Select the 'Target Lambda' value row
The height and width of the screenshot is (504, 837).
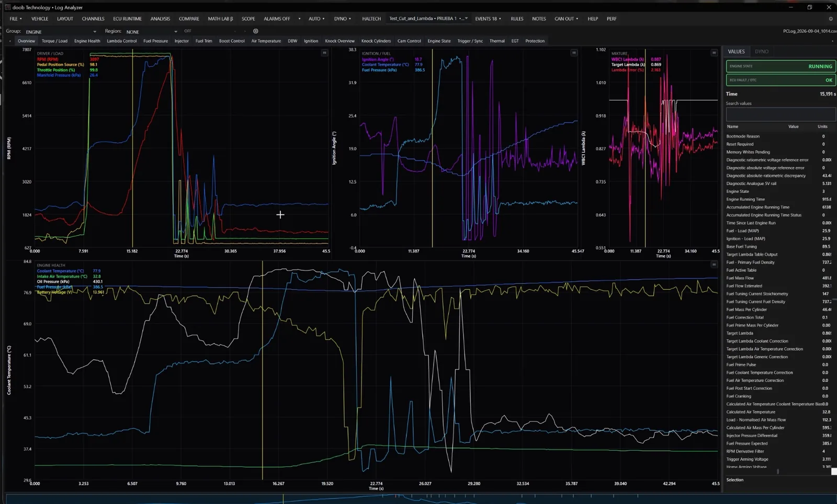pyautogui.click(x=779, y=333)
